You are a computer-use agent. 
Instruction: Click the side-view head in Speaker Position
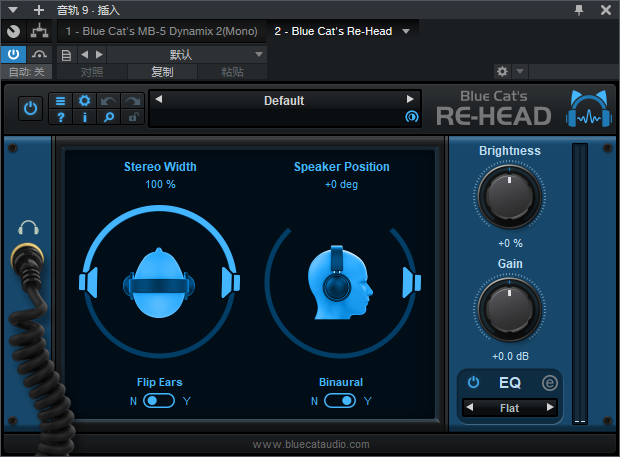pos(339,282)
